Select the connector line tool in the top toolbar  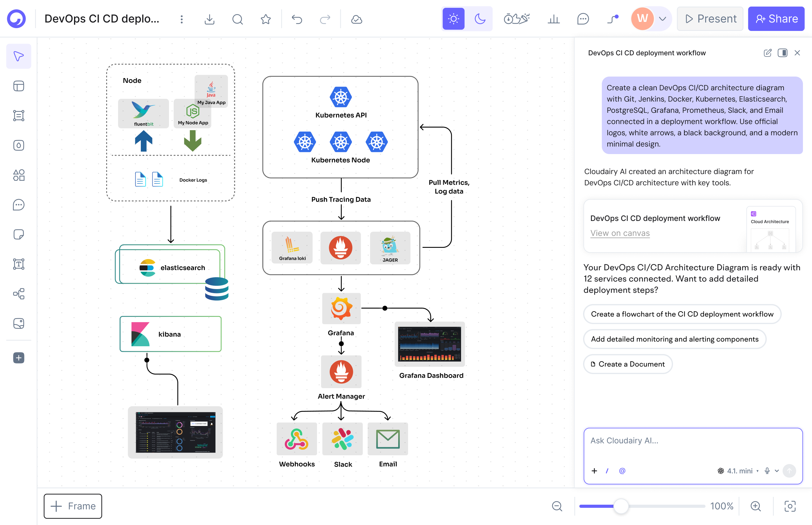612,19
